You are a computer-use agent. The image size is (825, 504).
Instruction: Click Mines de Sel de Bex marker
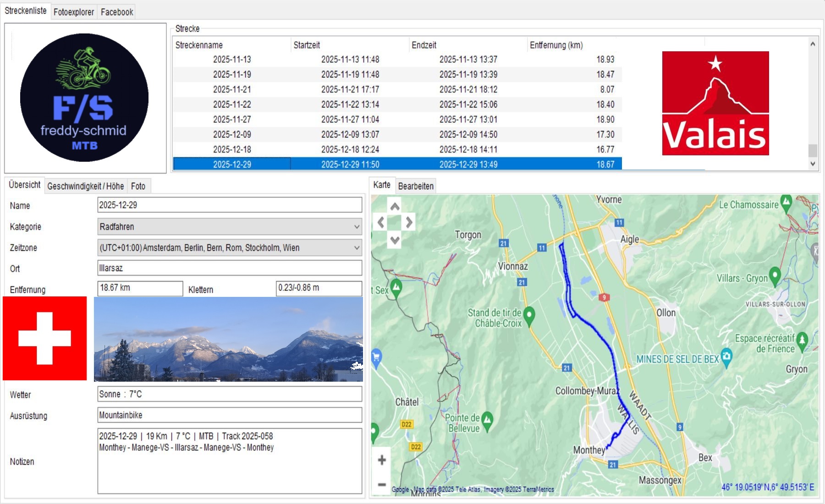coord(726,356)
